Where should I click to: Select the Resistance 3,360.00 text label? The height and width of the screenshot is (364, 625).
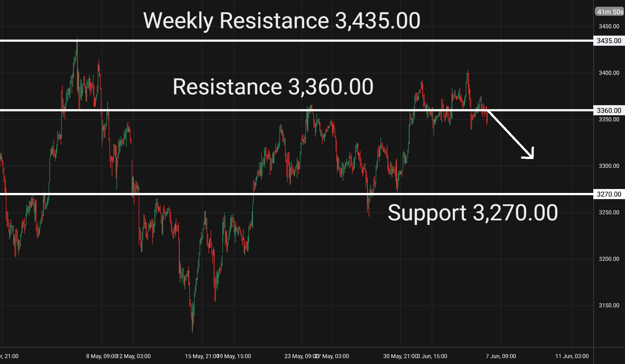click(x=273, y=87)
